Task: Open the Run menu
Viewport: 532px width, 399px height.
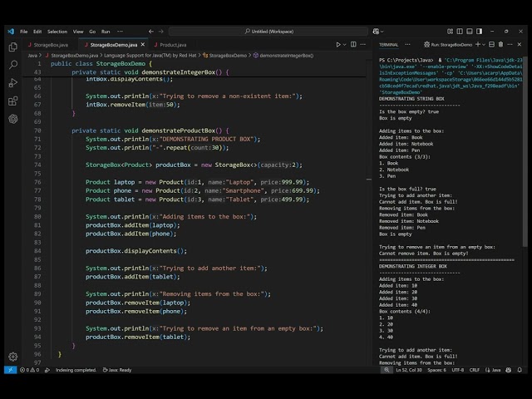Action: (x=106, y=32)
